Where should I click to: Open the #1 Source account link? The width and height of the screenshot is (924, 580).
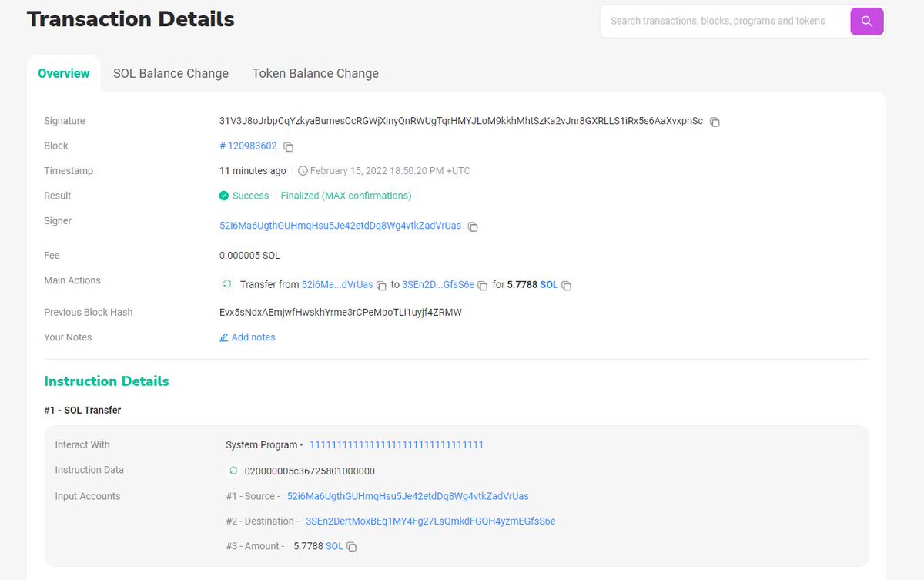408,496
